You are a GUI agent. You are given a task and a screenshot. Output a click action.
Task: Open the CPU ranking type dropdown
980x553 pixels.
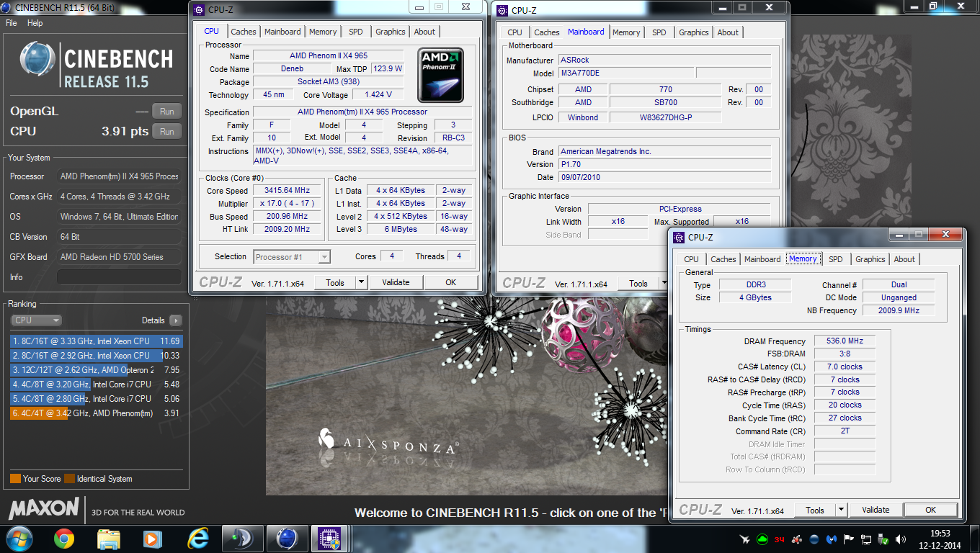point(37,320)
